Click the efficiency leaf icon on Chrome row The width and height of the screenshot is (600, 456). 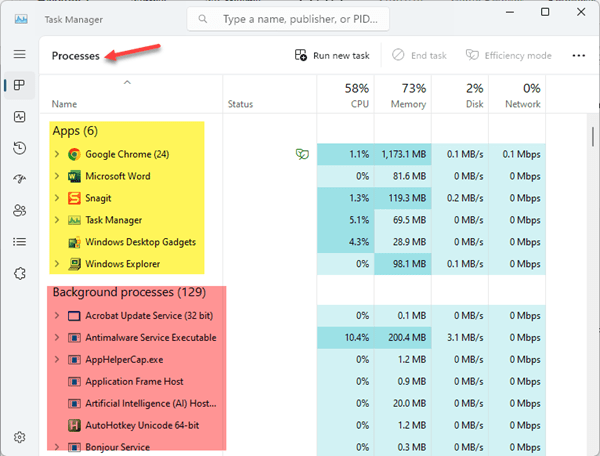click(x=302, y=154)
